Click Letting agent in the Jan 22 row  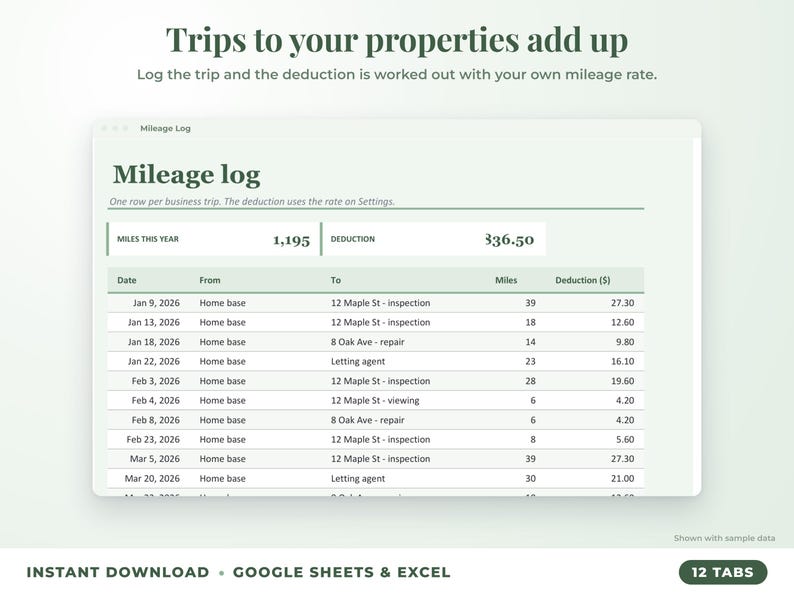click(358, 361)
